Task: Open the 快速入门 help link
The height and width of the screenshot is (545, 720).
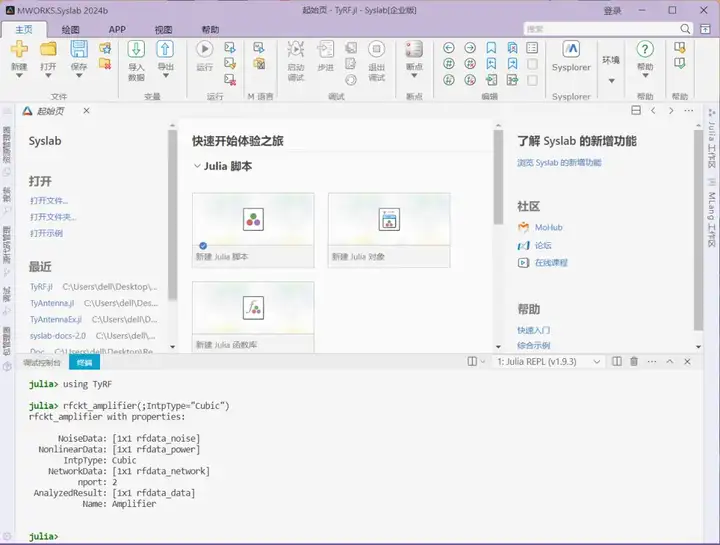Action: coord(534,330)
